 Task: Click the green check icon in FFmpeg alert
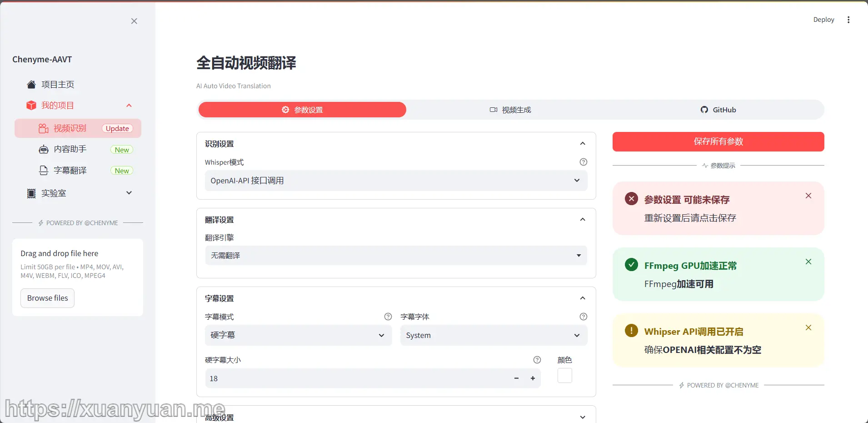pyautogui.click(x=631, y=265)
